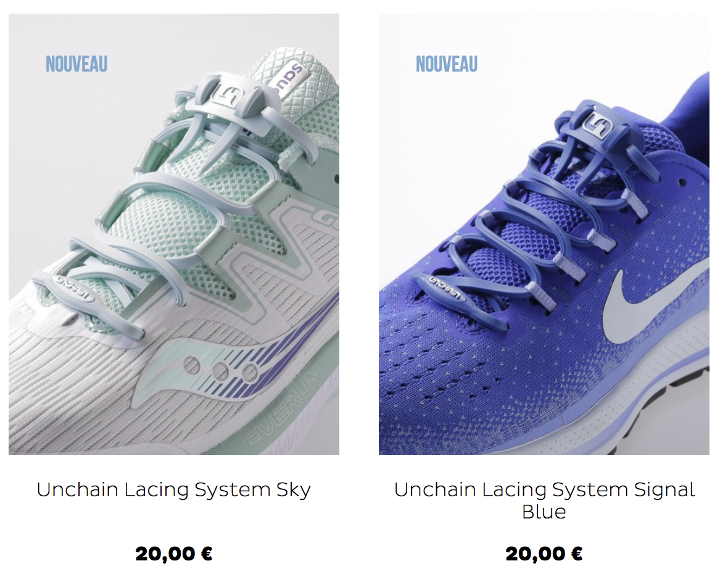Click the Saucony three-dot logo on mint shoe
The height and width of the screenshot is (574, 728).
tap(221, 369)
